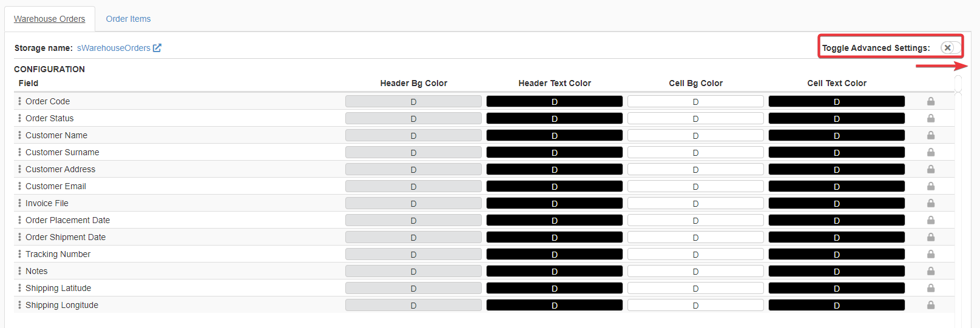This screenshot has width=980, height=328.
Task: Open the sWarehouseOrders storage link
Action: 113,48
